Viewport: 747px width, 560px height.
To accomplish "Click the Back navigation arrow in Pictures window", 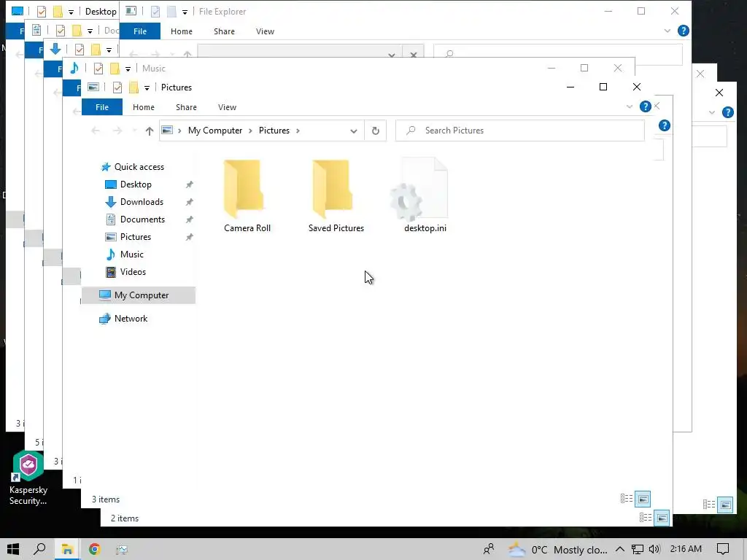I will [96, 131].
